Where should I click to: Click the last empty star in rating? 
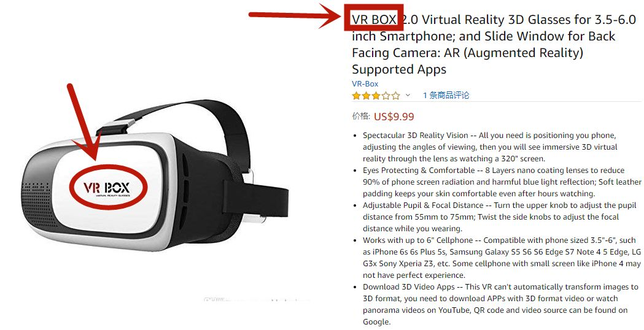395,96
